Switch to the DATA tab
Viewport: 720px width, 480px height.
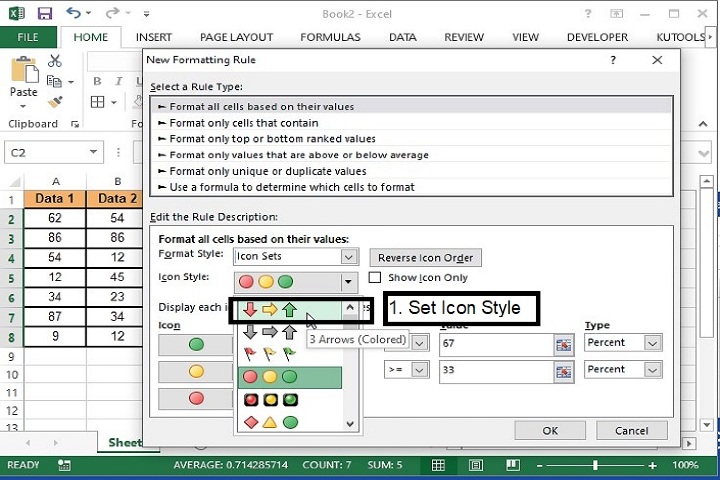[402, 37]
